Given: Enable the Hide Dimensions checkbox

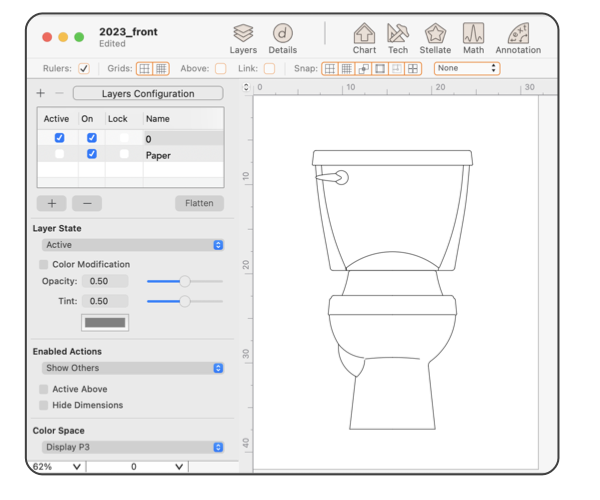Looking at the screenshot, I should pos(44,405).
